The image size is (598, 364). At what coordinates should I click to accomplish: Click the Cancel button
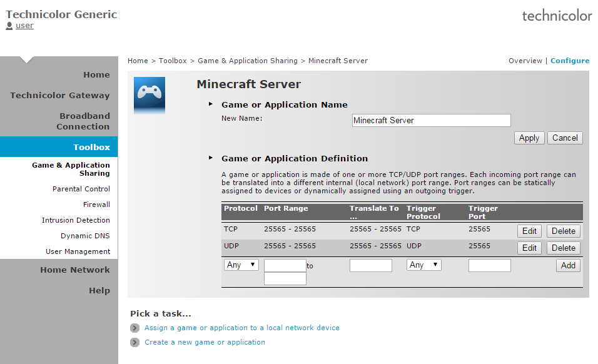pos(565,138)
